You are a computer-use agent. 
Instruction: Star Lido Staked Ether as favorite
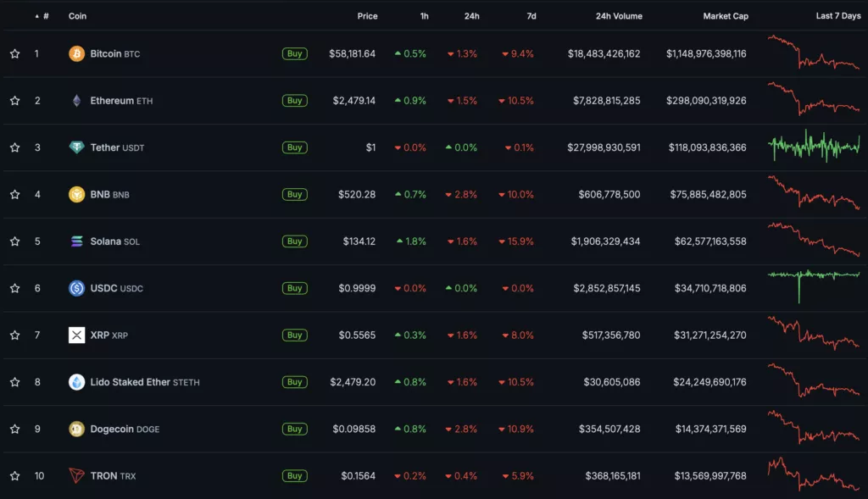pos(14,382)
